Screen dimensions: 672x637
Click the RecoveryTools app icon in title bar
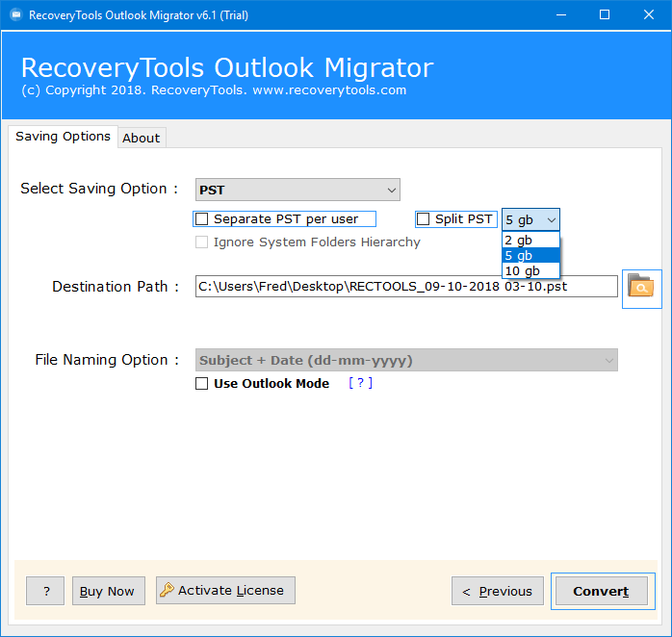[15, 15]
